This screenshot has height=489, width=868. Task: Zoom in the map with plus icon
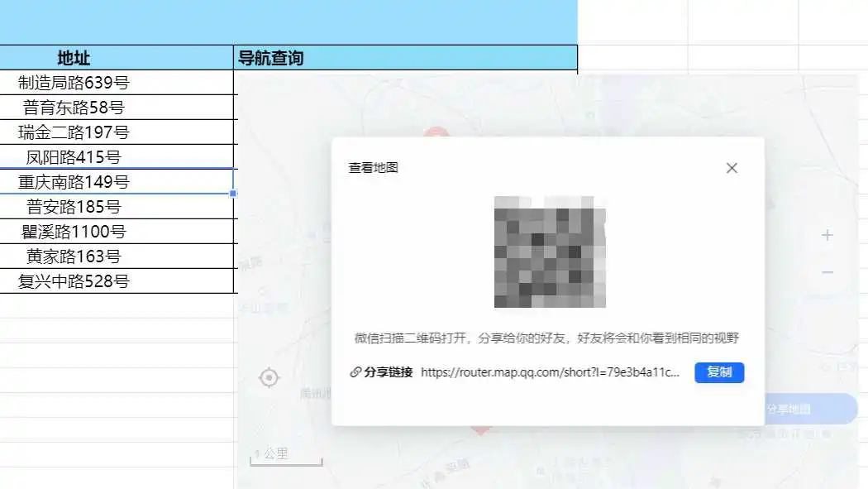[827, 235]
